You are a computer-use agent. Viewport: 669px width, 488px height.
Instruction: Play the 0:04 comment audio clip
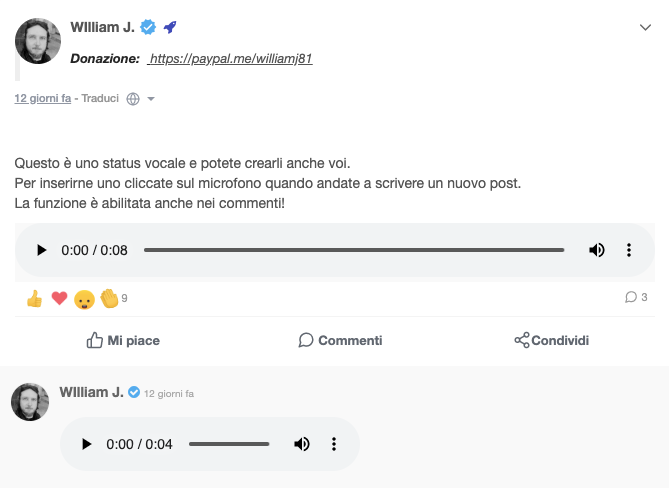coord(86,444)
